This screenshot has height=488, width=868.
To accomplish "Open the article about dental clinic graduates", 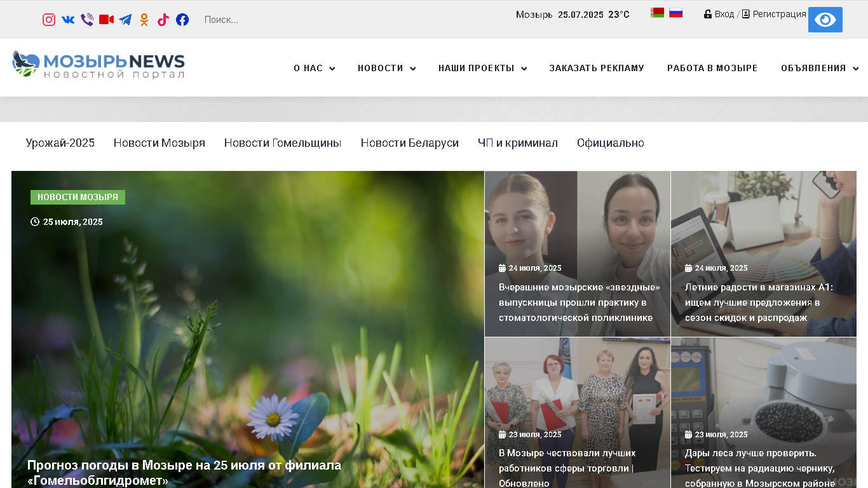I will click(x=579, y=302).
